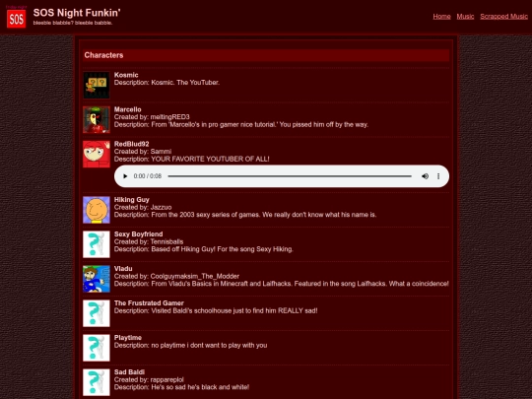Viewport: 532px width, 399px height.
Task: Open the audio player three-dot options menu
Action: click(x=438, y=176)
